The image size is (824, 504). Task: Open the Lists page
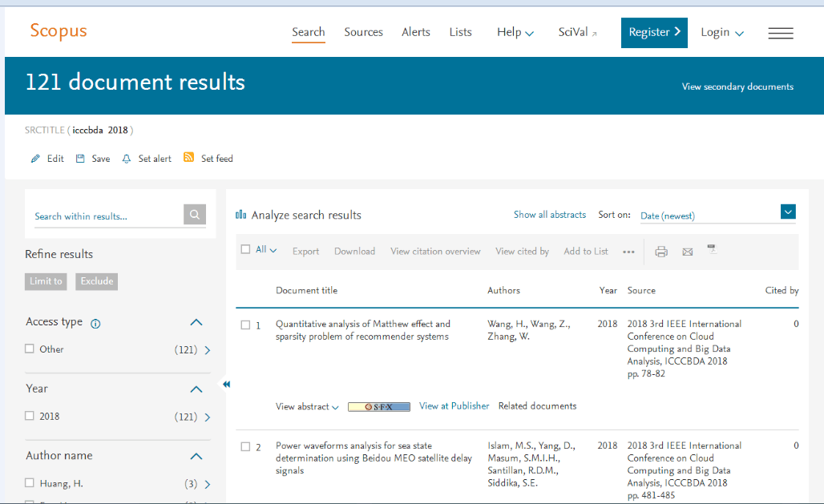click(x=460, y=32)
